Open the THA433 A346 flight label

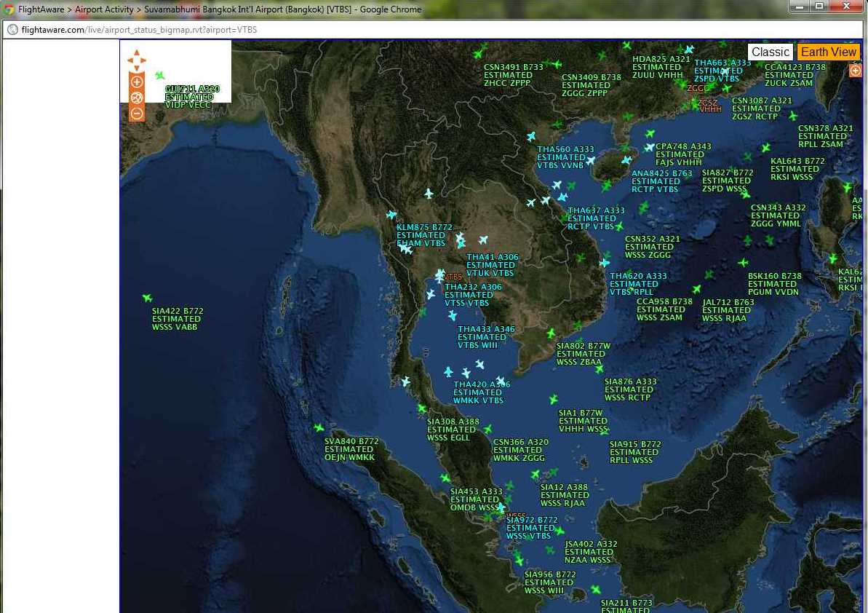click(486, 336)
